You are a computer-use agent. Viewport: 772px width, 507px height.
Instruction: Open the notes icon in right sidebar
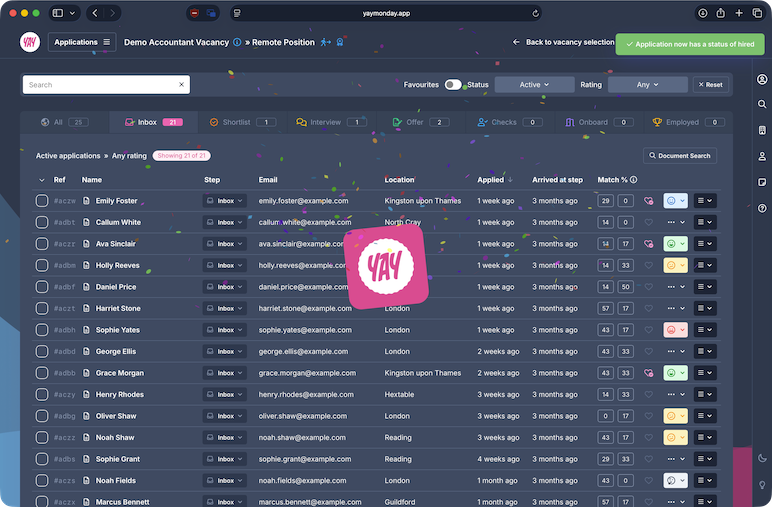click(762, 182)
